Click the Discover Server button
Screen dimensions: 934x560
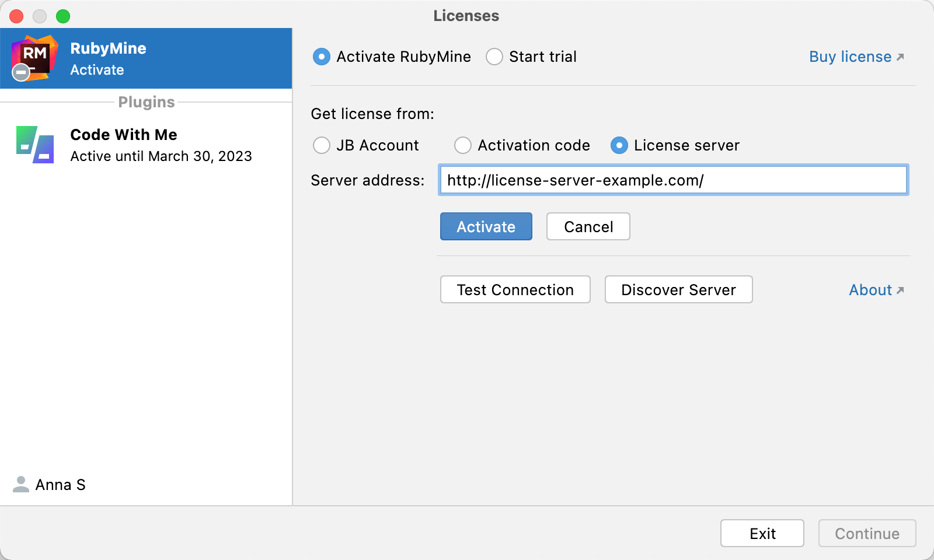pyautogui.click(x=678, y=289)
